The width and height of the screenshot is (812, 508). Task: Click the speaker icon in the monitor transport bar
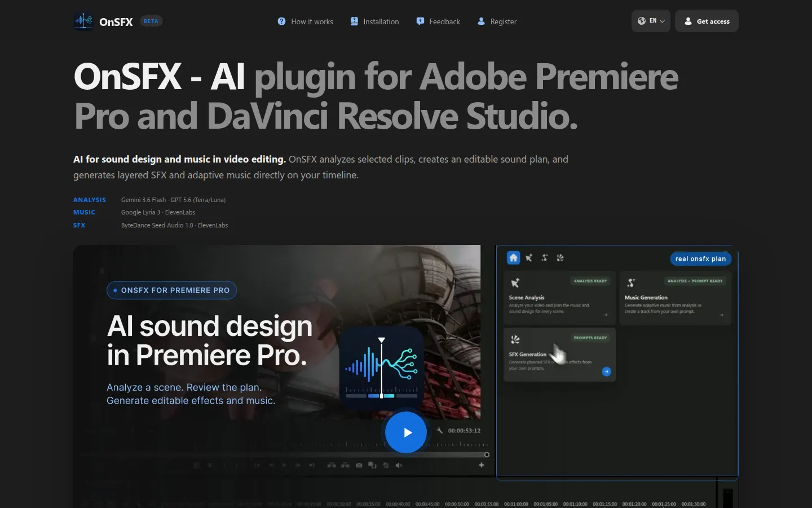point(399,465)
